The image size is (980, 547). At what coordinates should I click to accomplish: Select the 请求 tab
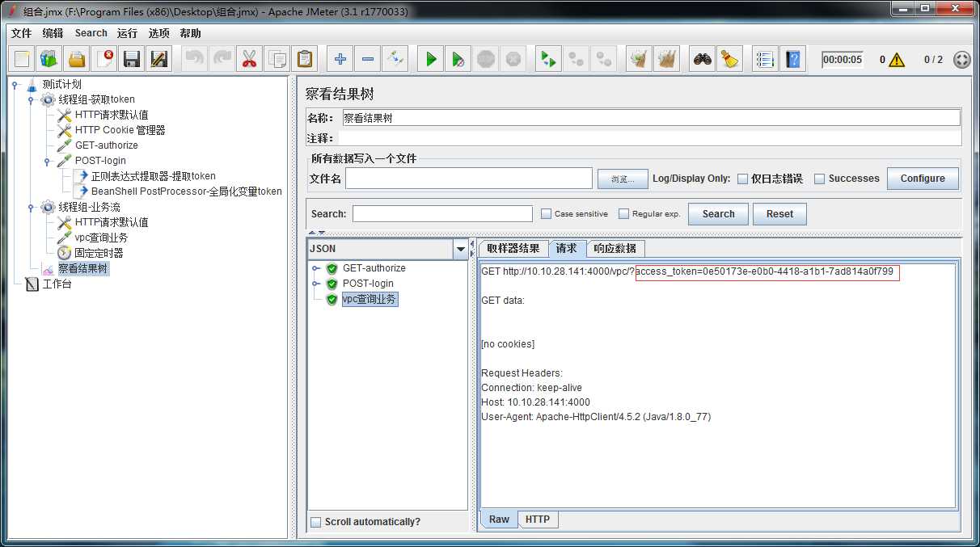(566, 248)
